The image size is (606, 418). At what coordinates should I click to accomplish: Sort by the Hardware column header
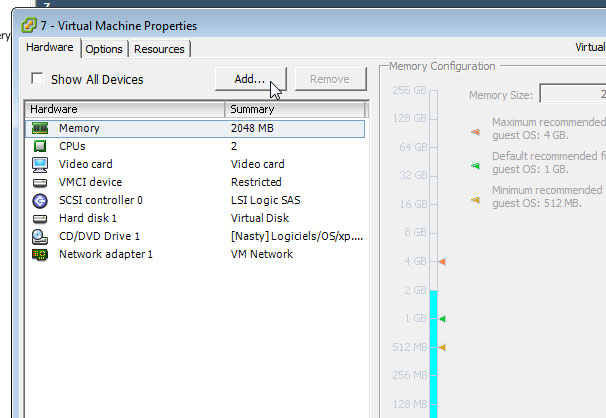pos(125,109)
